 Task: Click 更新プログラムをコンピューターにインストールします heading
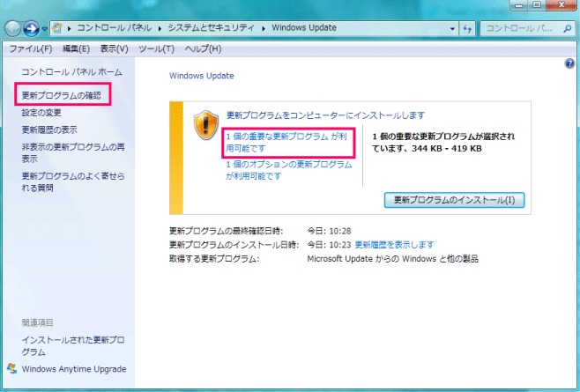[x=325, y=115]
